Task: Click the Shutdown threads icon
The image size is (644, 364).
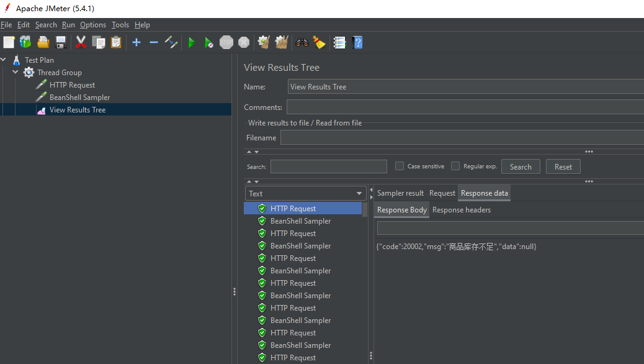Action: coord(244,42)
